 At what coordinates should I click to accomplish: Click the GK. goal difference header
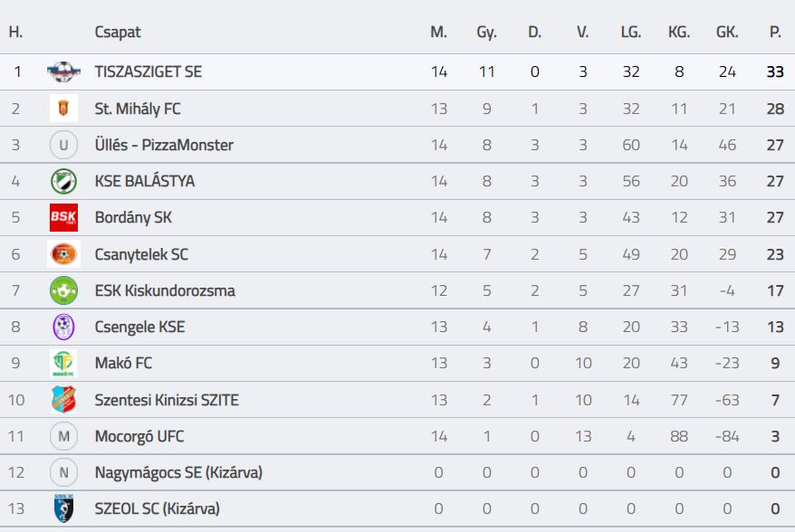click(727, 32)
